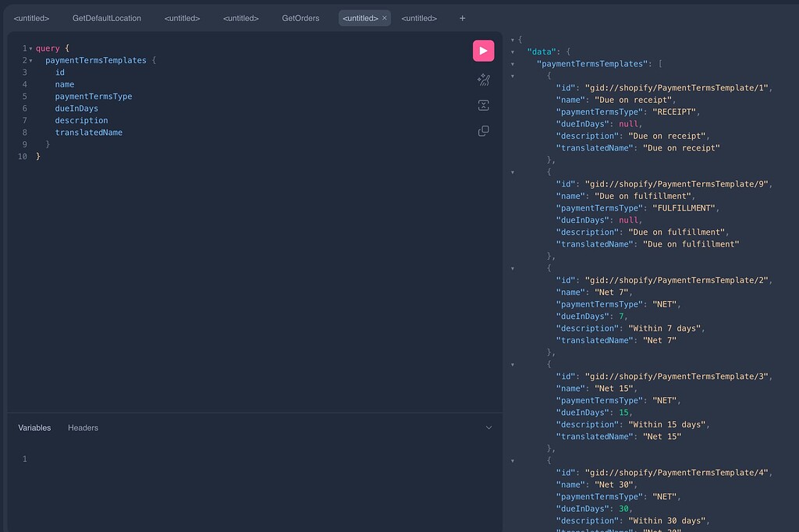This screenshot has height=532, width=799.
Task: Click the Prettify query icon
Action: [x=483, y=80]
